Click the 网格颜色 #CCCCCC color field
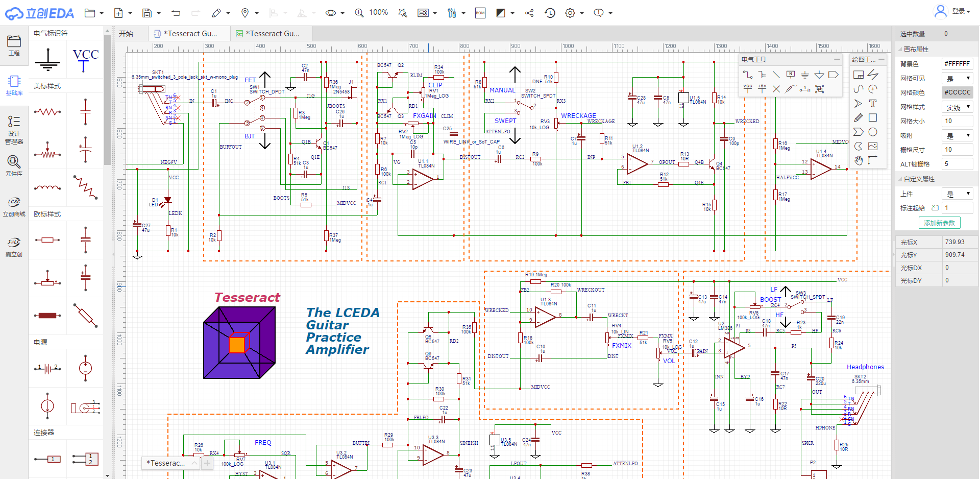 957,92
